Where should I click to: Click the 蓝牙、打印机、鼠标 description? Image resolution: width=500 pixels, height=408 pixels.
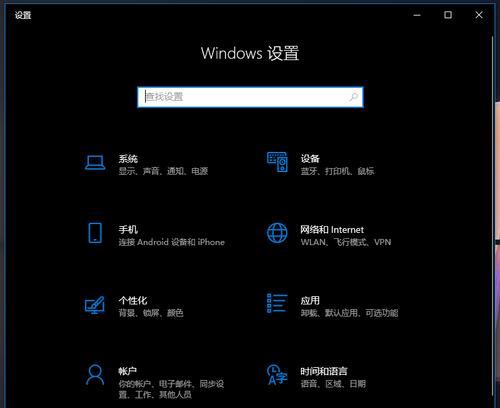[337, 171]
